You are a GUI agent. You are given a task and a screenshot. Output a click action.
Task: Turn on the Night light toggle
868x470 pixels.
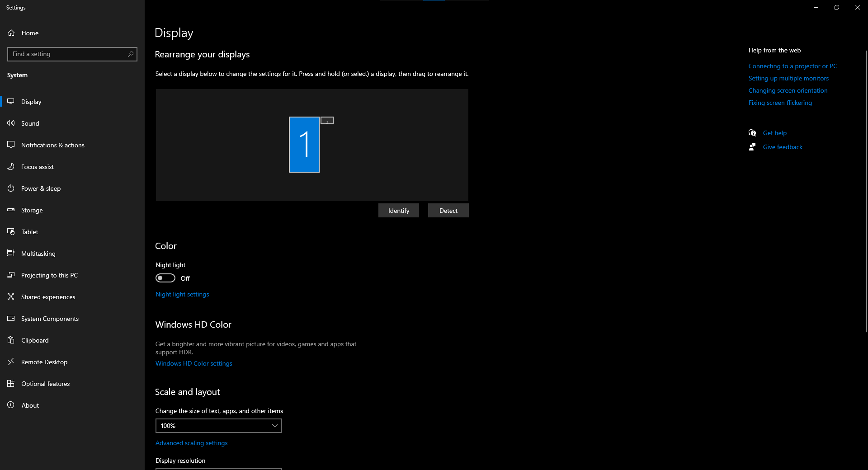(165, 278)
